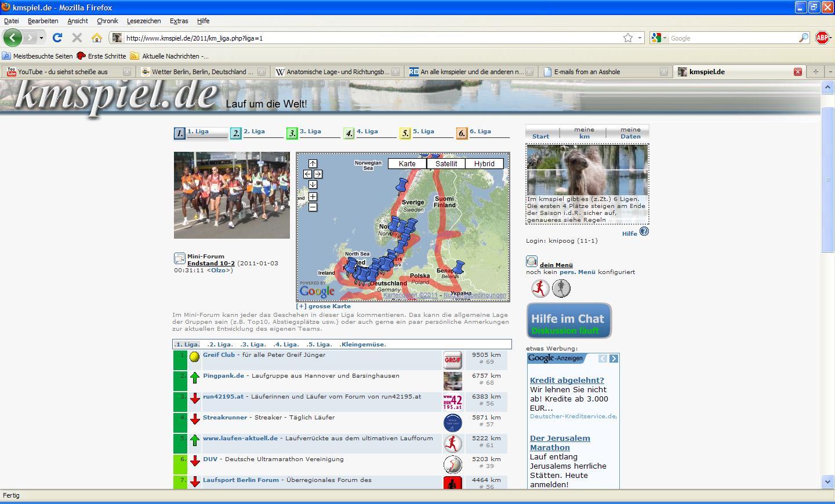Screen dimensions: 835x504
Task: Open Greif Club team logo
Action: click(x=452, y=360)
